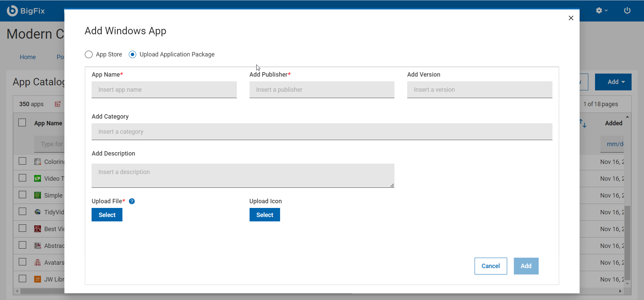Select the App Store radio button
The width and height of the screenshot is (644, 300).
pyautogui.click(x=89, y=54)
